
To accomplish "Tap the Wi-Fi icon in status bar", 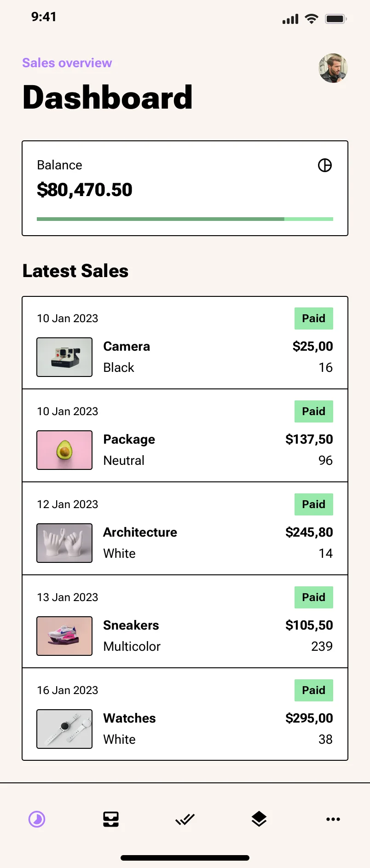I will [311, 19].
